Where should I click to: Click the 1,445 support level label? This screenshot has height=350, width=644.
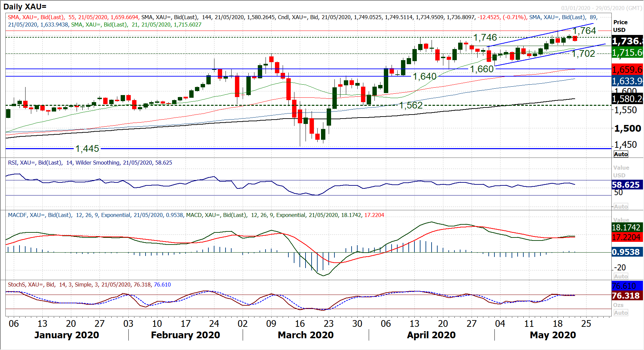(87, 148)
